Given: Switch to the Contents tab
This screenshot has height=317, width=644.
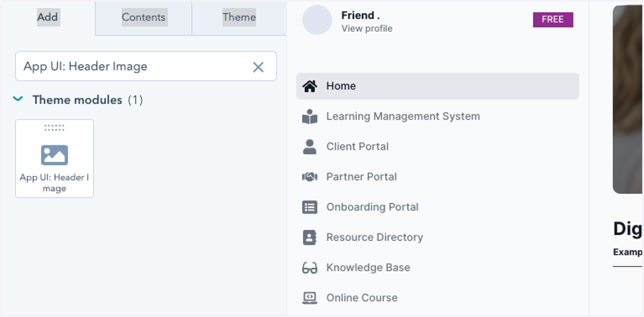Looking at the screenshot, I should tap(144, 17).
